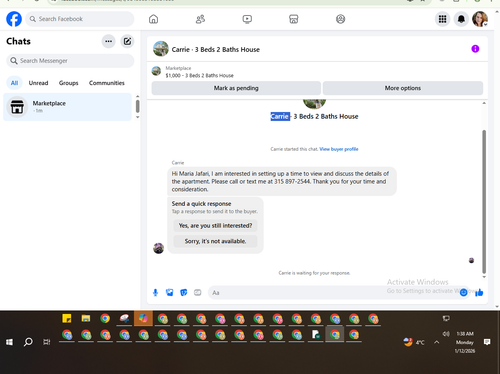Send a thumbs-up like
500x374 pixels.
(x=479, y=293)
